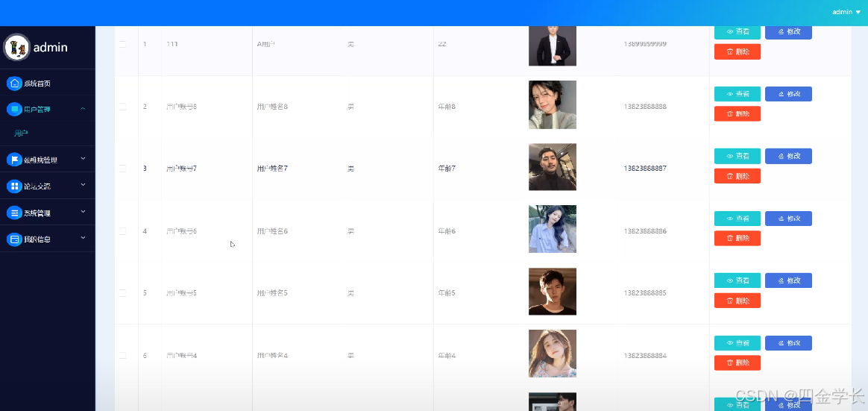Viewport: 868px width, 411px height.
Task: Click the flag icon in the sidebar
Action: tap(14, 160)
